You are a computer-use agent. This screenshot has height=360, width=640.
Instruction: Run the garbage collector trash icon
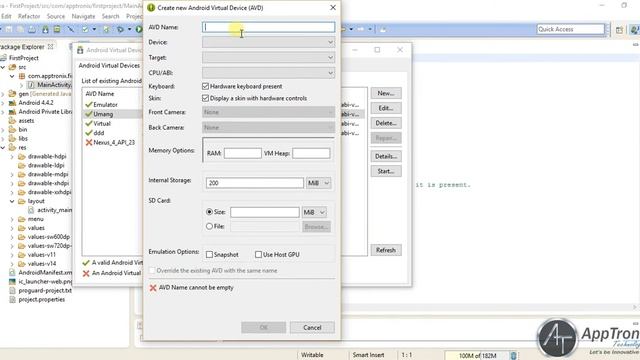pos(513,356)
